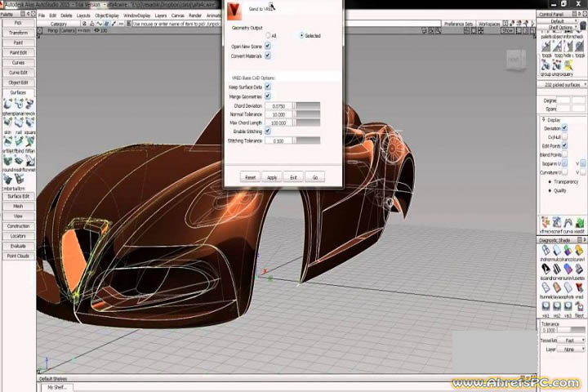Open the Layer None dropdown
The image size is (588, 392).
pyautogui.click(x=571, y=350)
